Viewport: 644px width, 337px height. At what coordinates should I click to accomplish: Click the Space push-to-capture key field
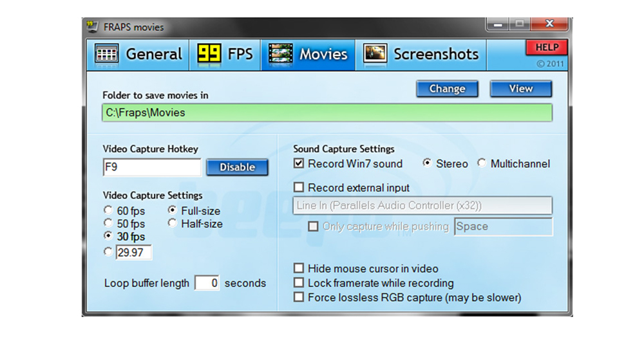(503, 227)
